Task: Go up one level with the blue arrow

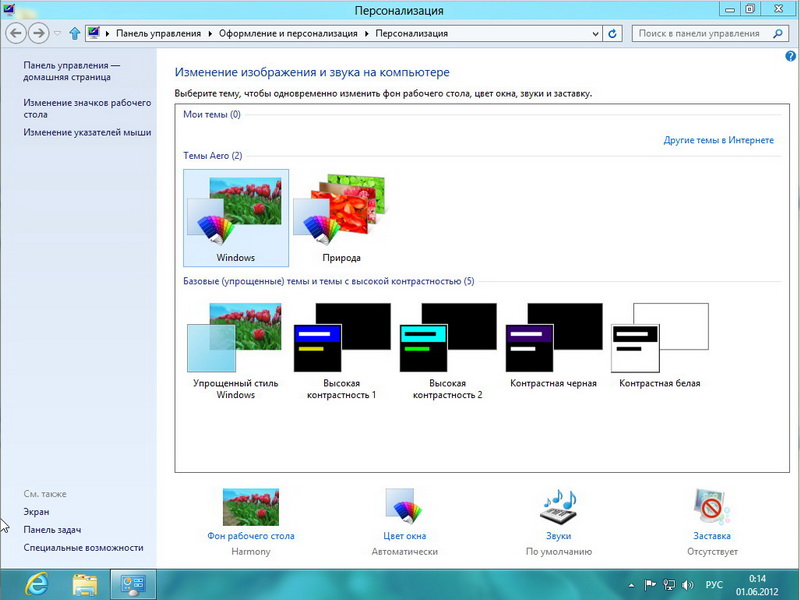Action: tap(75, 34)
